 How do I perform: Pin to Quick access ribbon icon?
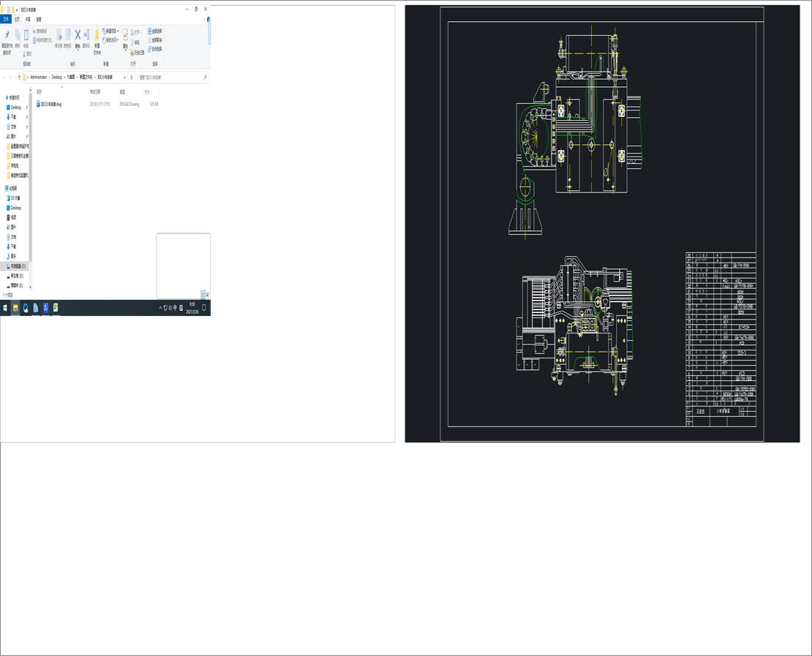[7, 34]
